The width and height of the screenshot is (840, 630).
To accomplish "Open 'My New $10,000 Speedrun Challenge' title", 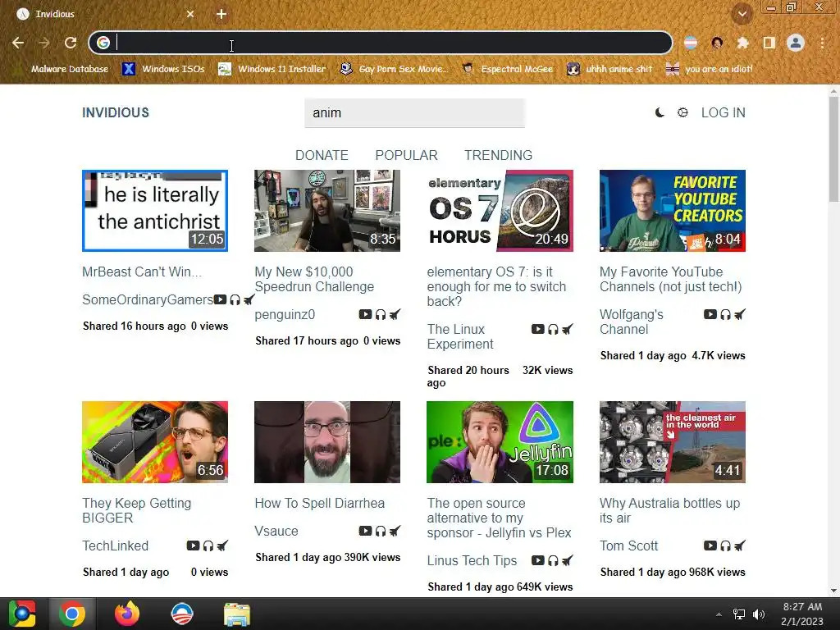I will tap(314, 279).
